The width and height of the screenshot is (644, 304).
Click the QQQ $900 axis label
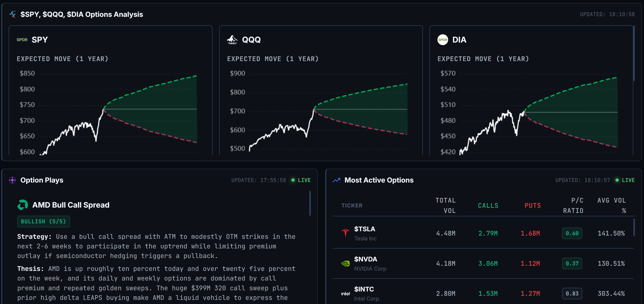coord(237,73)
